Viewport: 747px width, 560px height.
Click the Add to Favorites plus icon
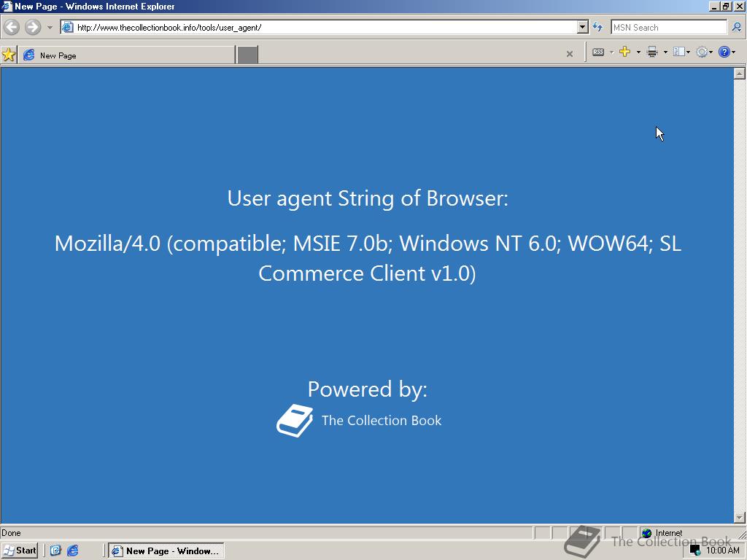624,52
